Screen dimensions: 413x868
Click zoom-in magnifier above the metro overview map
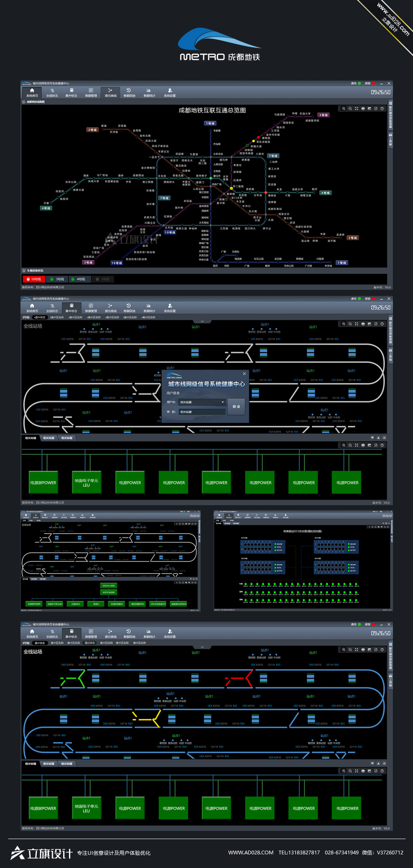(344, 109)
